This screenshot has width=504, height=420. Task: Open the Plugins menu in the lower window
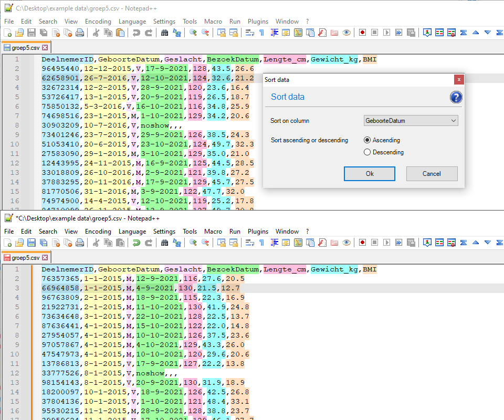[x=258, y=232]
